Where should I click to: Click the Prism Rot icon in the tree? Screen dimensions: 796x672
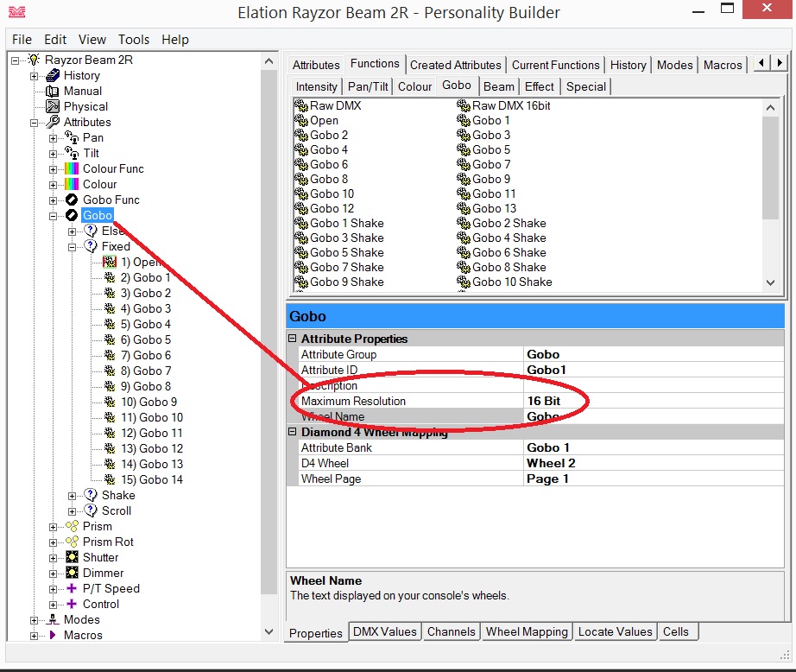point(72,542)
